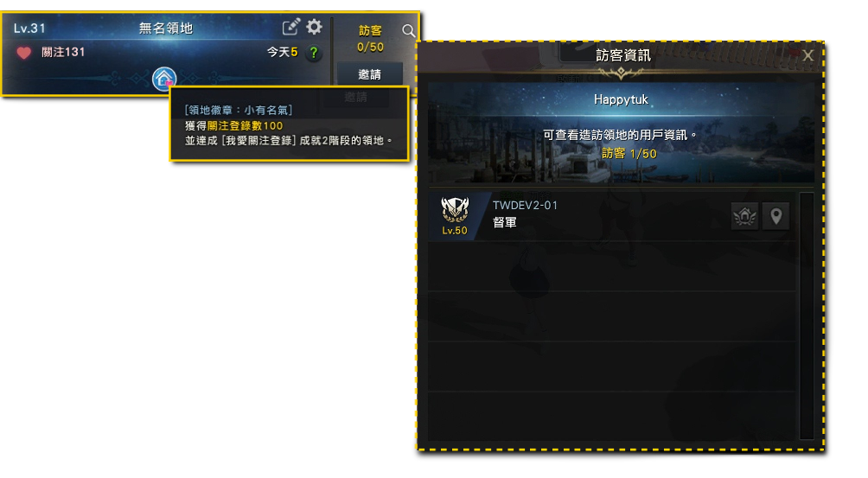Click the 今天5 today counter
This screenshot has height=478, width=868.
pyautogui.click(x=283, y=52)
